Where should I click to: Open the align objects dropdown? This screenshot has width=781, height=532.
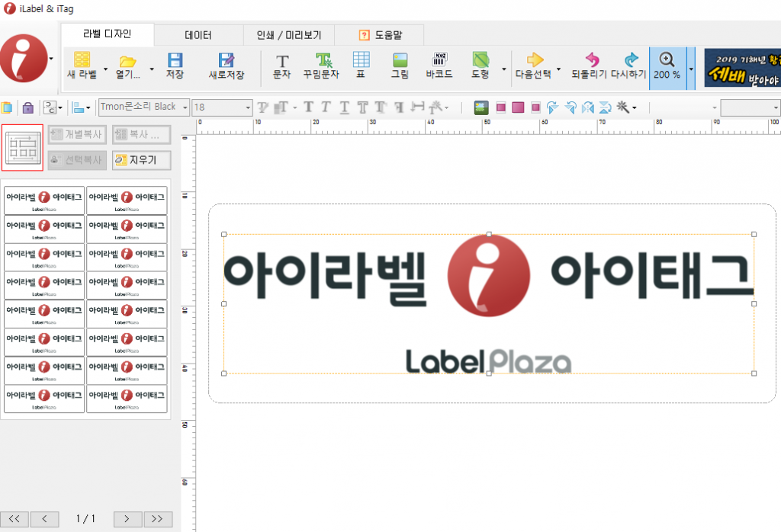[x=81, y=107]
